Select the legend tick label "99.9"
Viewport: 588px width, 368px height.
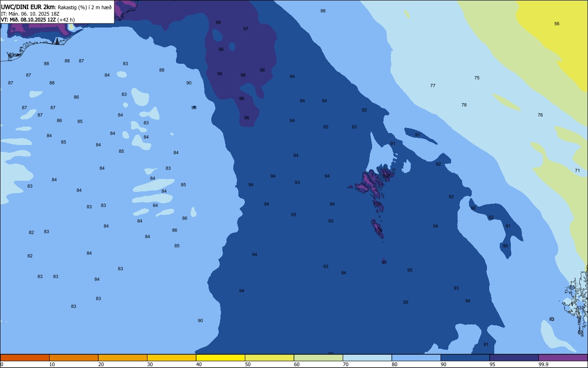pyautogui.click(x=543, y=364)
